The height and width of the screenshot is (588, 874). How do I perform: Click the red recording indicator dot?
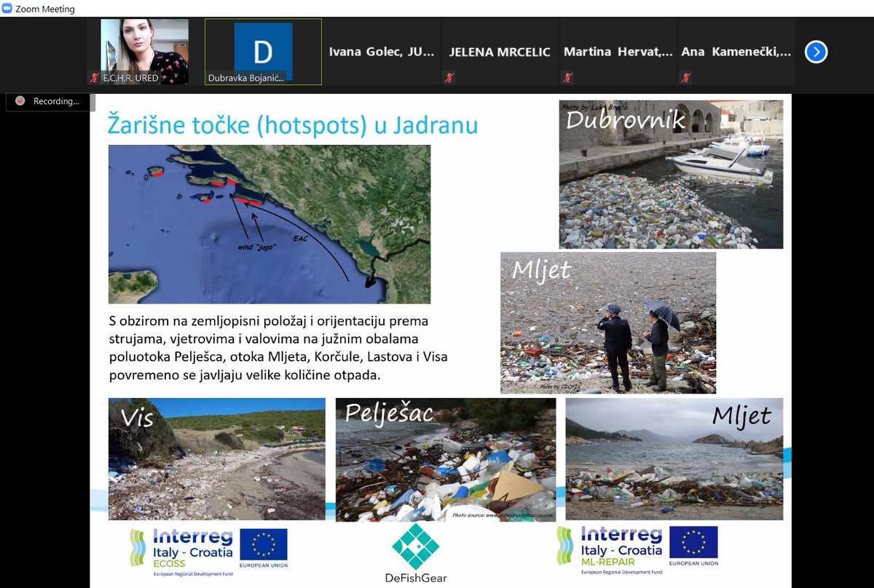coord(20,102)
